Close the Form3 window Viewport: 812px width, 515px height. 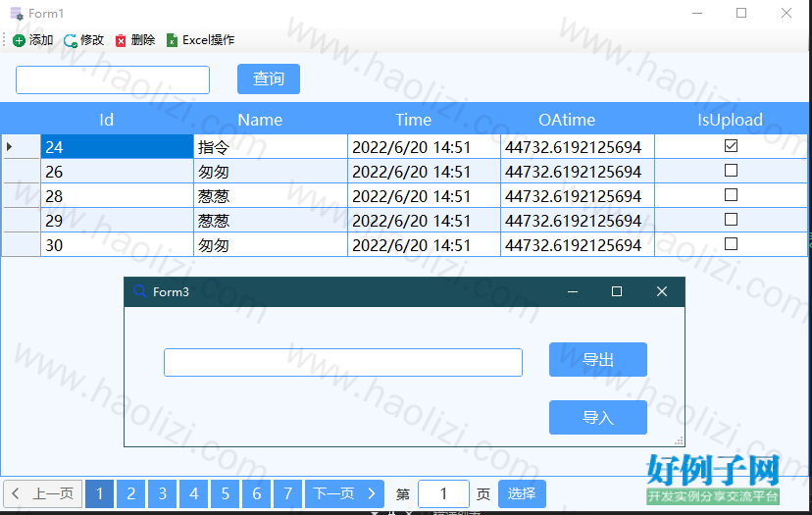tap(662, 291)
